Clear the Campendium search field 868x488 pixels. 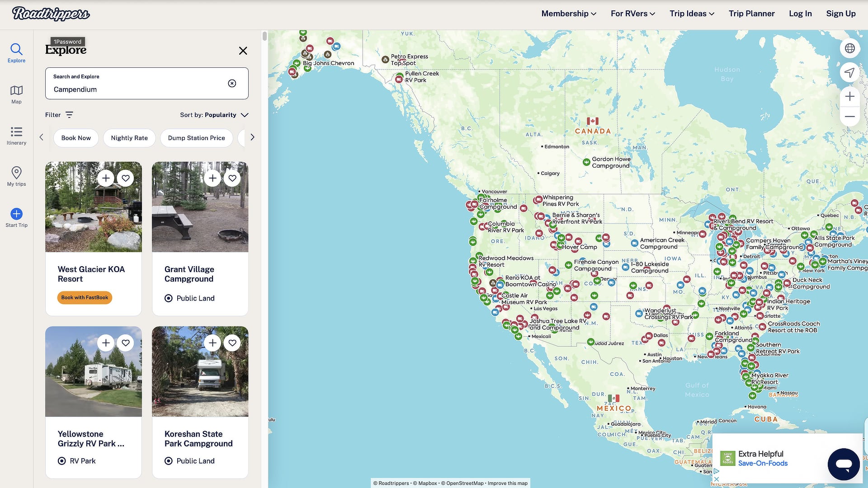(232, 83)
